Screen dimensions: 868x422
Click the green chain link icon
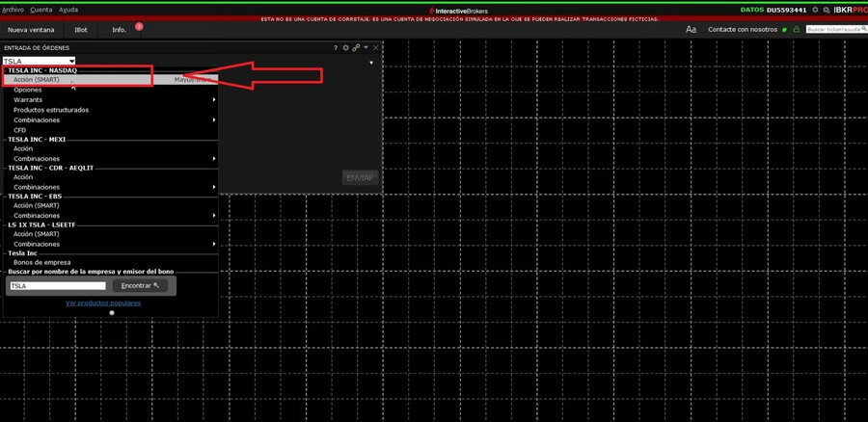[356, 48]
